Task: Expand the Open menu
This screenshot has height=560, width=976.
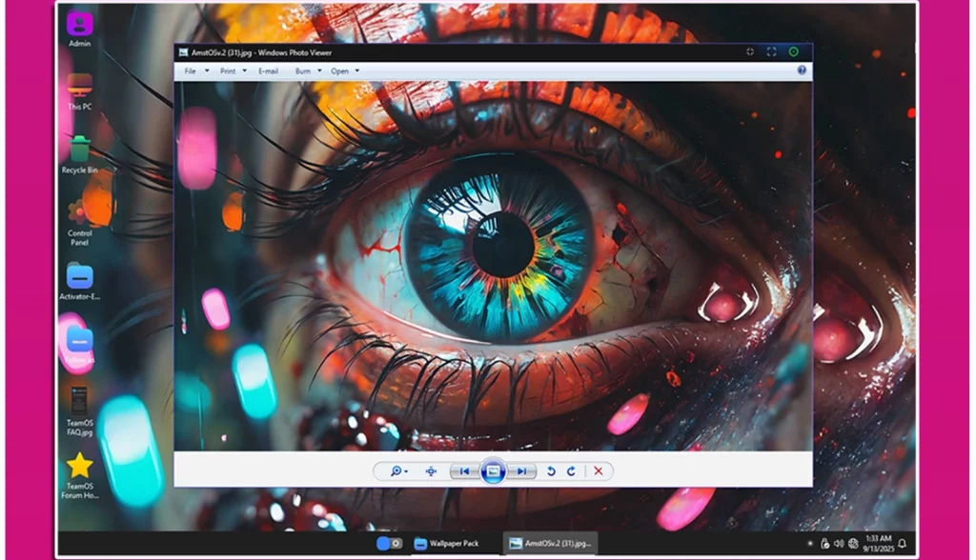Action: pyautogui.click(x=344, y=71)
